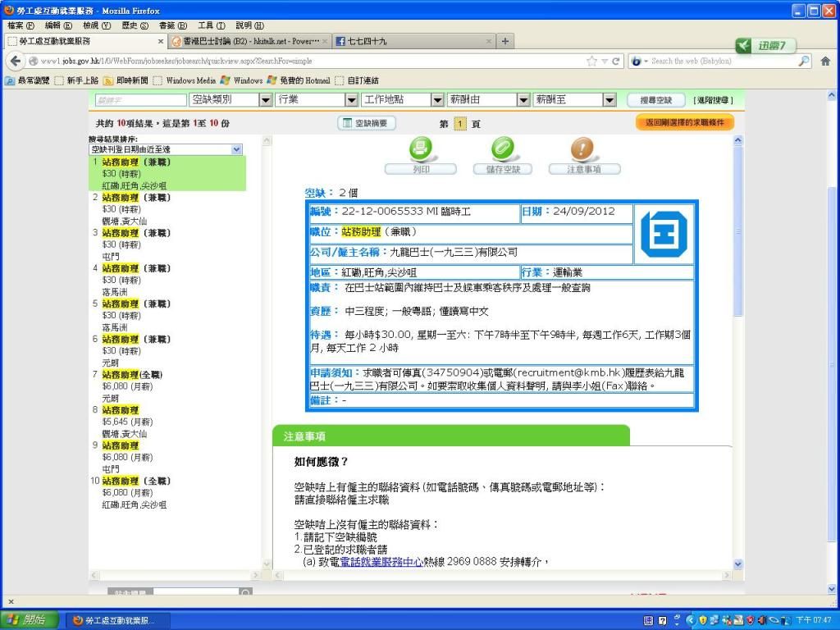The image size is (840, 630).
Task: Focus the browser address bar
Action: pos(311,61)
